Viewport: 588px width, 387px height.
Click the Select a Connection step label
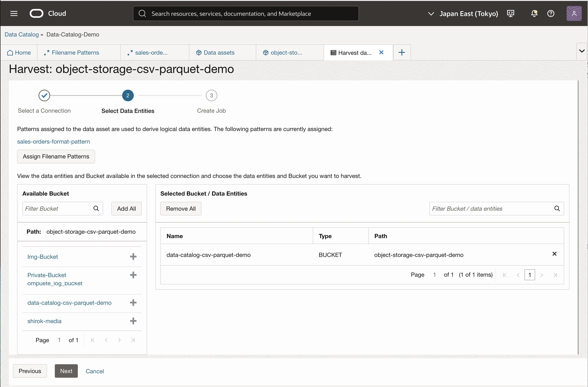(44, 111)
